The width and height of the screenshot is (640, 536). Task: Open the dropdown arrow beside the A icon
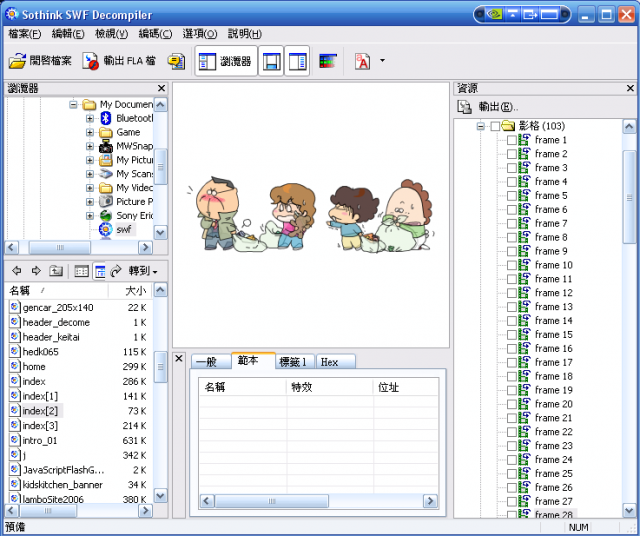tap(382, 60)
